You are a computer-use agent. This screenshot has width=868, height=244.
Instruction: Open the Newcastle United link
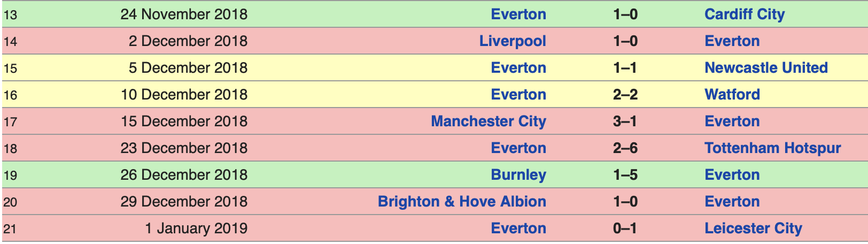point(766,68)
